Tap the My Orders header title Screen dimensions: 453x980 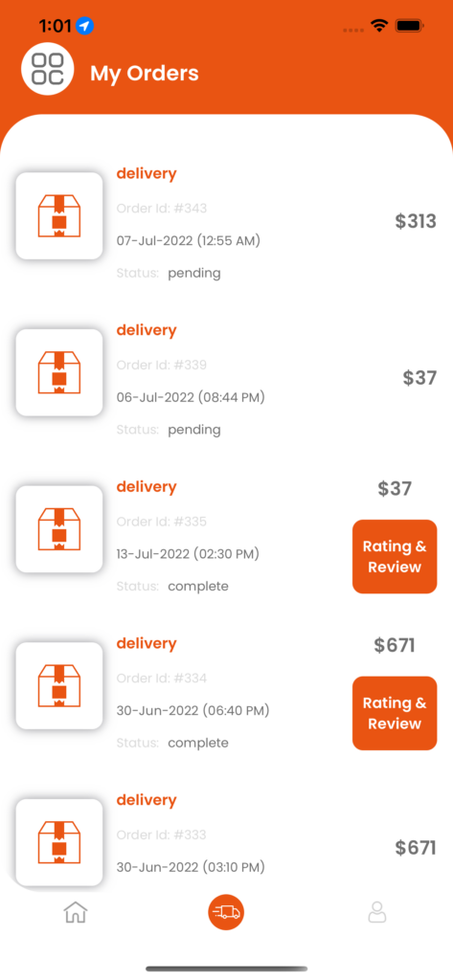coord(145,73)
